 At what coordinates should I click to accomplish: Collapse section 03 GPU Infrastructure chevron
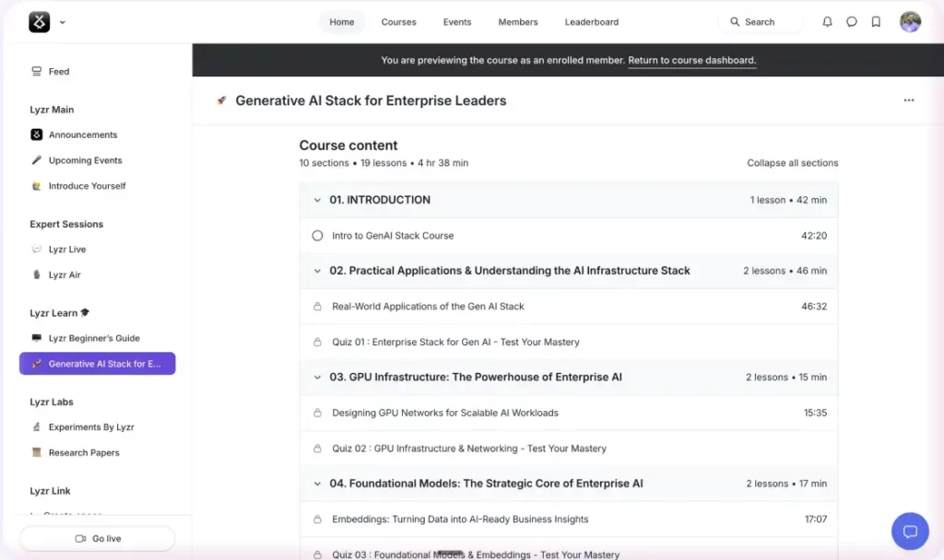pyautogui.click(x=317, y=377)
